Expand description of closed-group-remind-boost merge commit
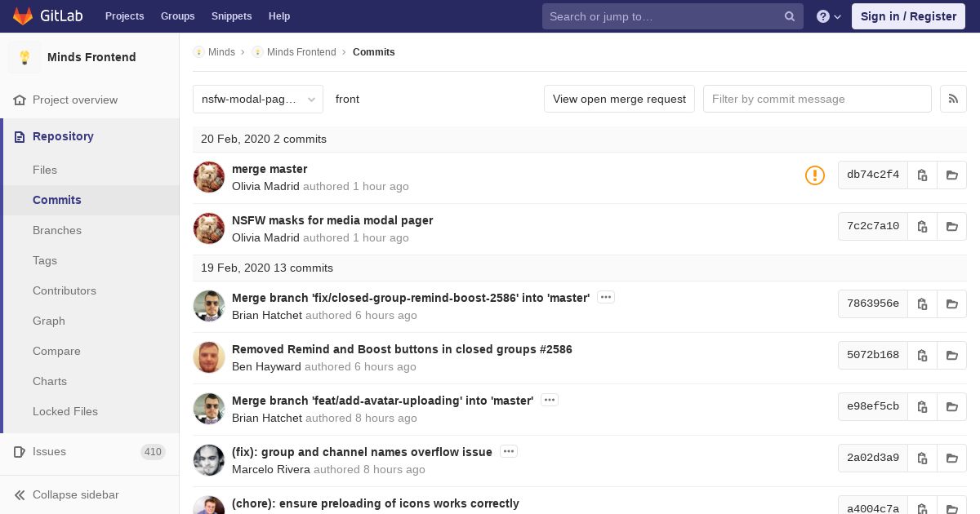 [605, 298]
